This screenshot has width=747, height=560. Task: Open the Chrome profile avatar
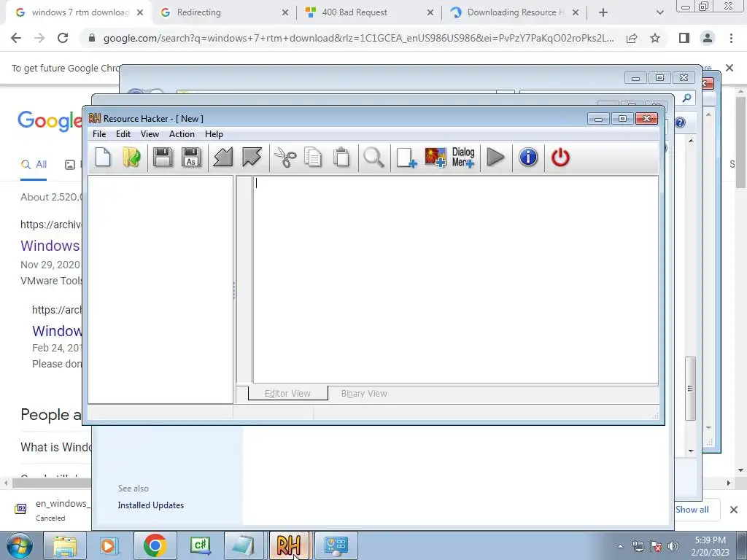pyautogui.click(x=708, y=38)
